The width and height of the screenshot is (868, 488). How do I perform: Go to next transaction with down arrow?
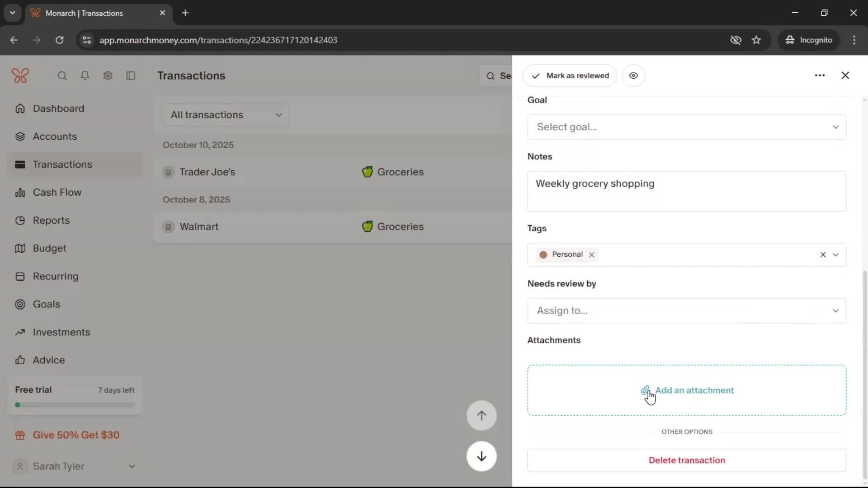point(481,456)
